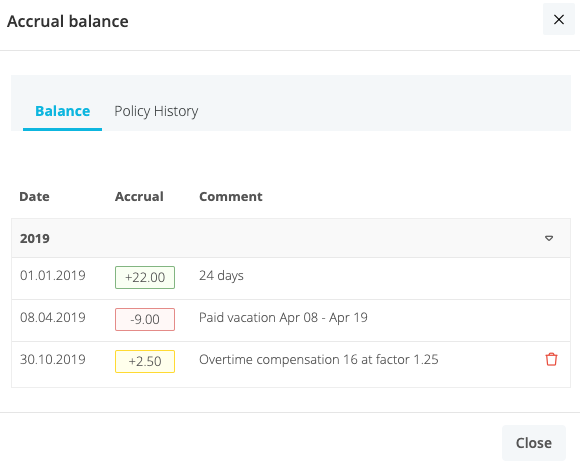Select the 2019 year header row
Viewport: 580px width, 469px height.
pos(291,238)
